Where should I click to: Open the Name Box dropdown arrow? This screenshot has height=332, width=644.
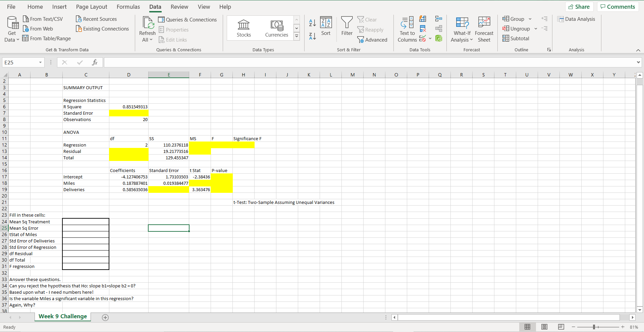pyautogui.click(x=40, y=62)
